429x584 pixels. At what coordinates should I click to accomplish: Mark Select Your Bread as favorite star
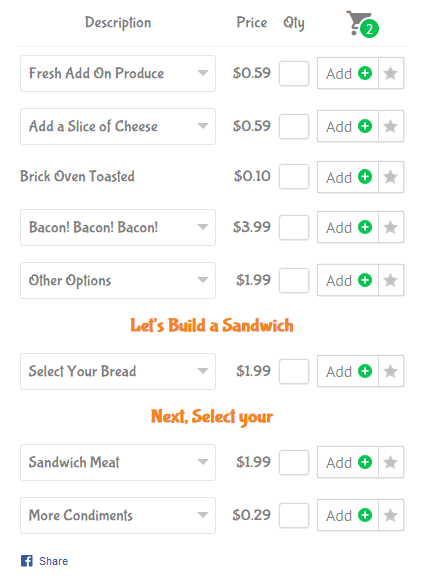(391, 371)
